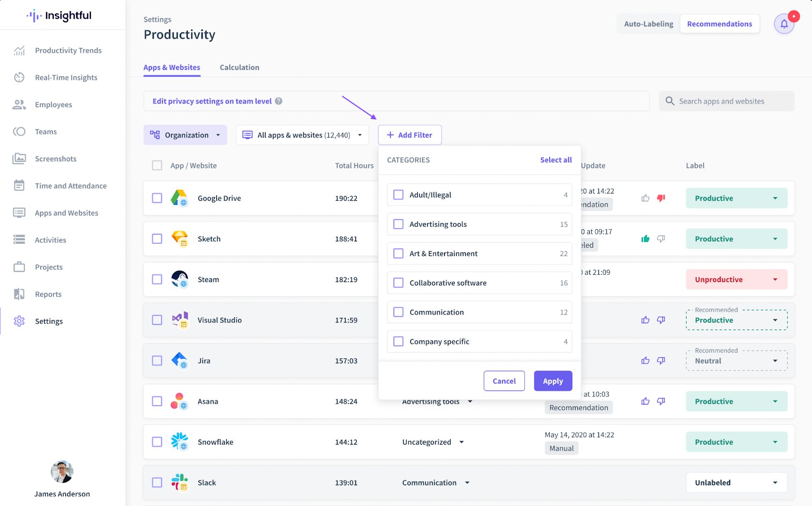Screen dimensions: 812x506
Task: Switch to Auto-Labeling view
Action: tap(649, 24)
